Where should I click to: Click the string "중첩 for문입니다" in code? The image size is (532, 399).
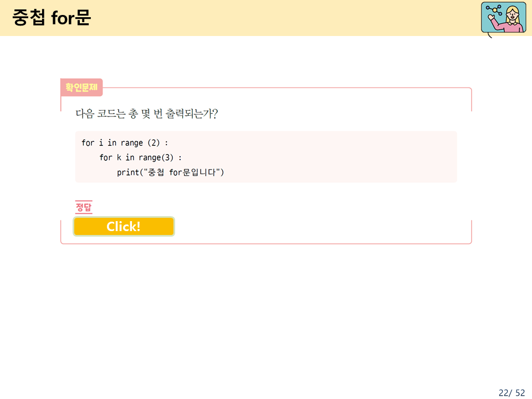[x=182, y=172]
